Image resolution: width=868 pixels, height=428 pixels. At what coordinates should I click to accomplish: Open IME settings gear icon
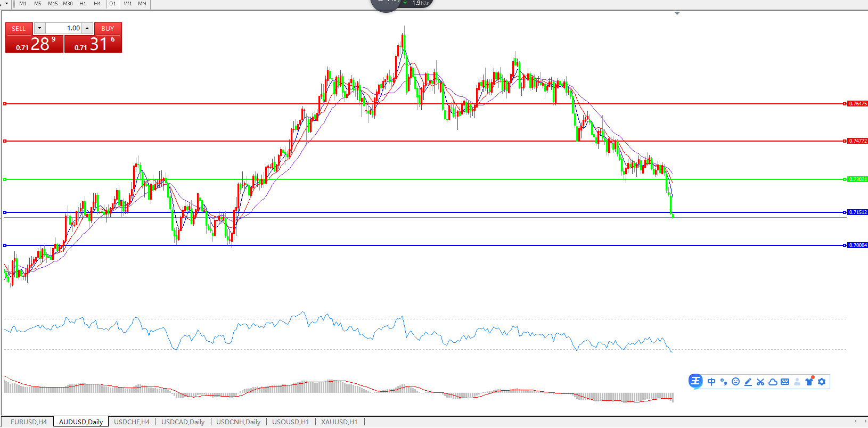pyautogui.click(x=822, y=382)
